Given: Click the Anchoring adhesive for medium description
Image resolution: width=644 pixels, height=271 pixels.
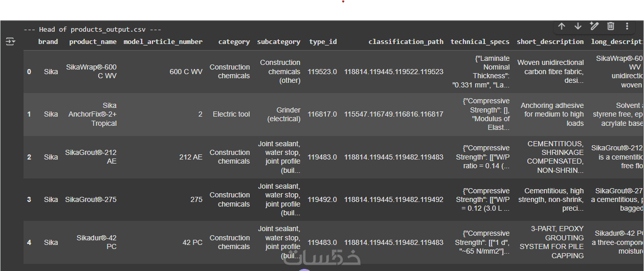Looking at the screenshot, I should pos(552,114).
